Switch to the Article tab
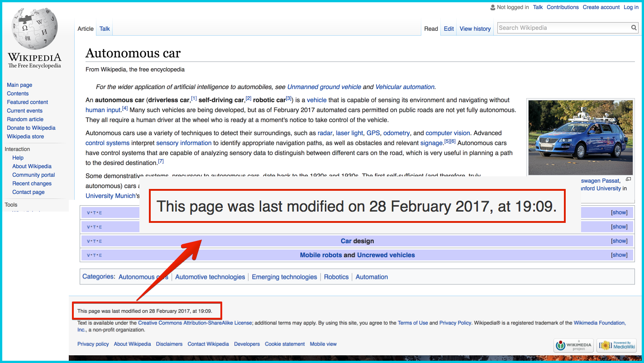Screen dimensions: 644x363 coord(86,28)
